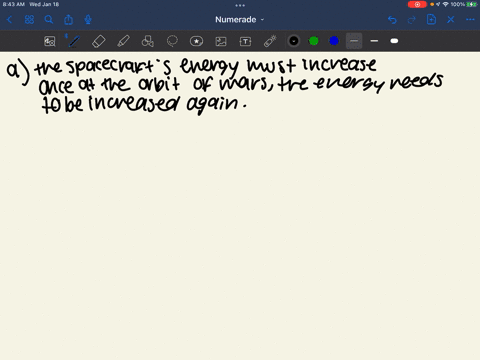Select the Text box tool
This screenshot has height=360, width=480.
(245, 41)
